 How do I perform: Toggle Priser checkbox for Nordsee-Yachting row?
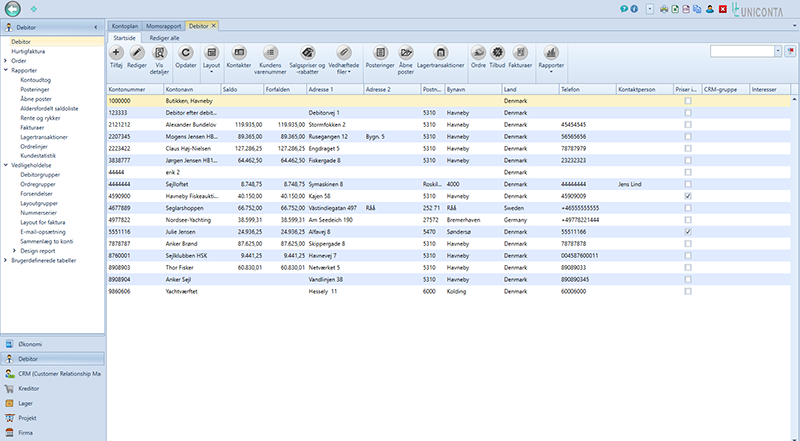688,220
